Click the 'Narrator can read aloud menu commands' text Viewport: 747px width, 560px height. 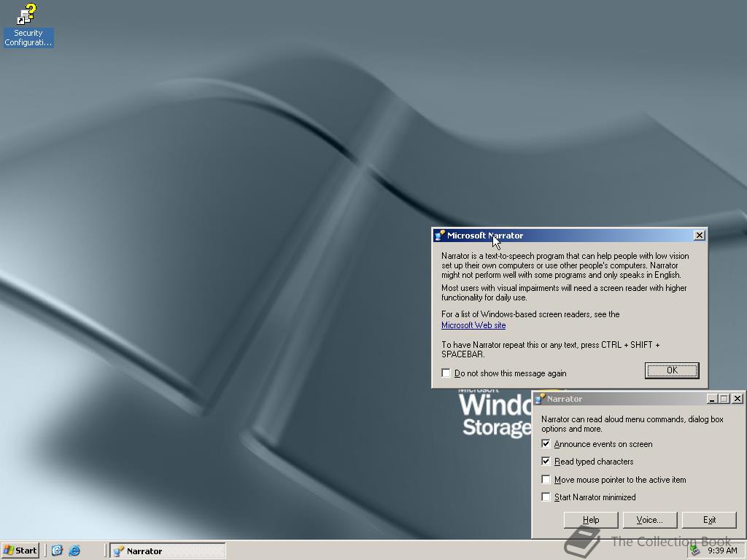click(x=632, y=424)
